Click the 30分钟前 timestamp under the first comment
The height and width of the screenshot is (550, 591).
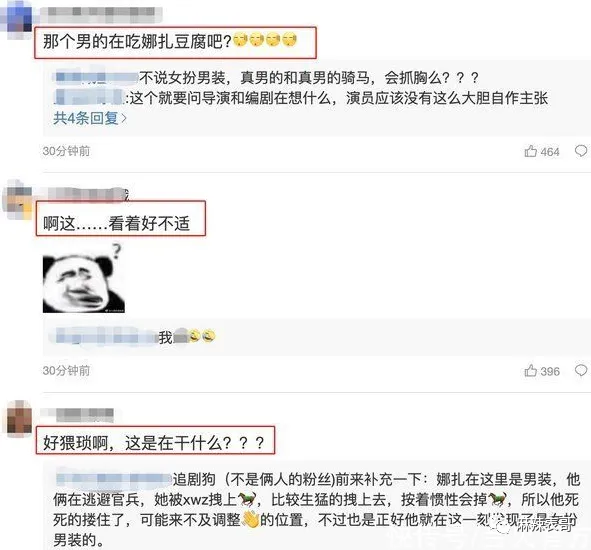coord(66,151)
